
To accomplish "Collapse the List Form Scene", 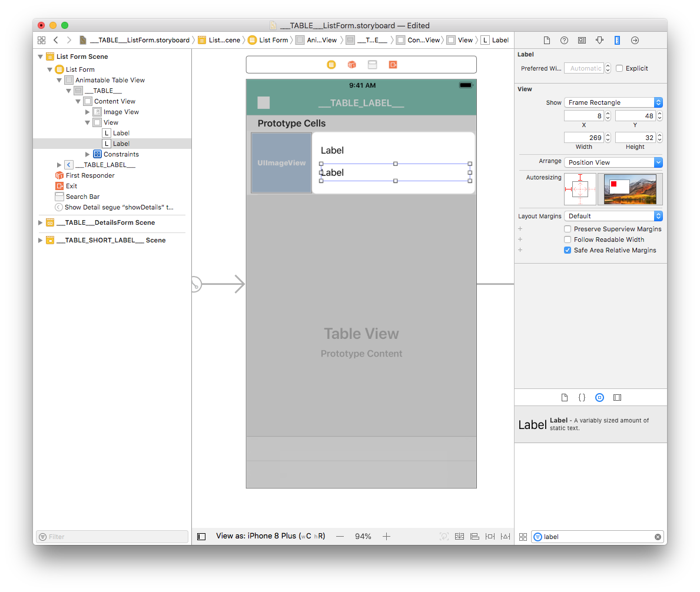I will click(x=41, y=56).
